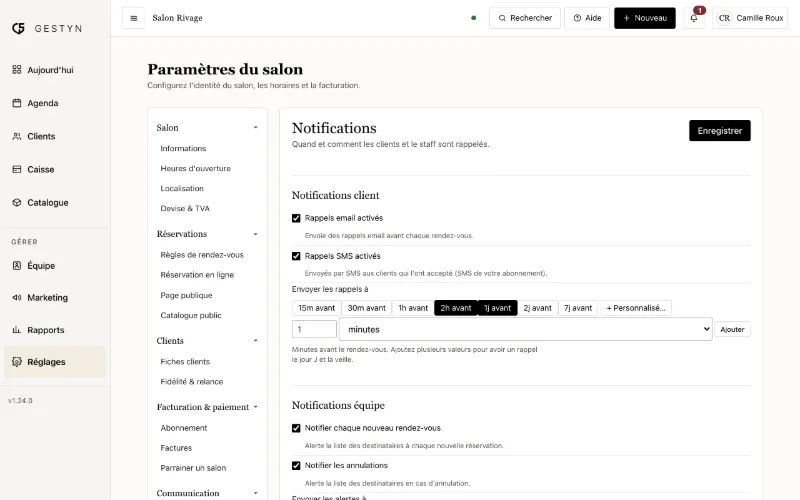Collapse the Clients settings section
The height and width of the screenshot is (500, 800).
[256, 341]
